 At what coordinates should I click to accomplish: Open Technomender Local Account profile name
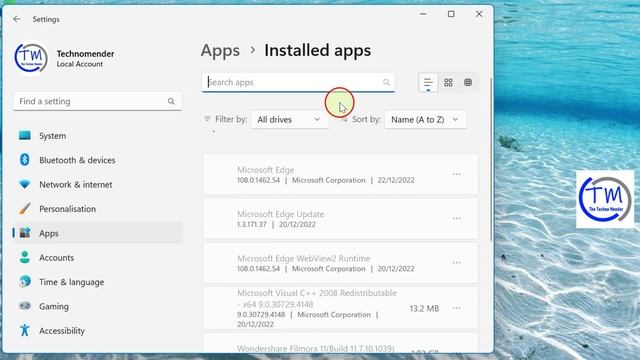pyautogui.click(x=85, y=58)
